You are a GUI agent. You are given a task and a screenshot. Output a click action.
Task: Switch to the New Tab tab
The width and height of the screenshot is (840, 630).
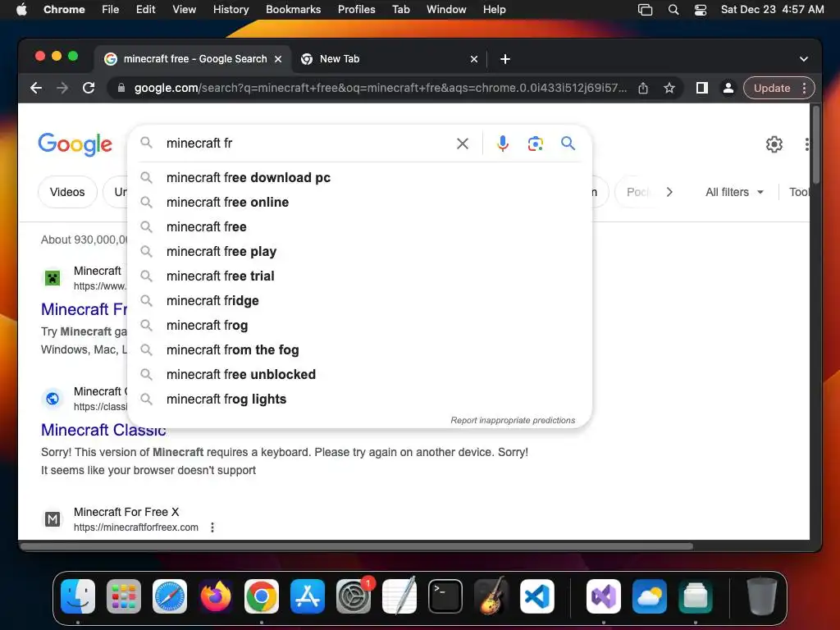[x=389, y=59]
